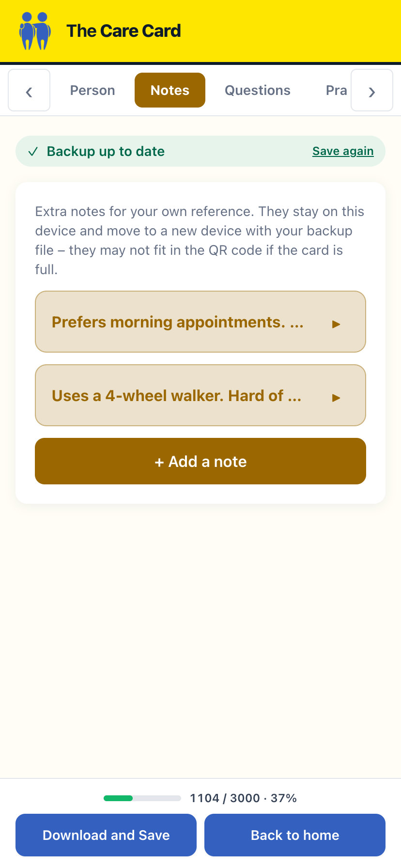
Task: Click 'Back to home'
Action: 295,835
